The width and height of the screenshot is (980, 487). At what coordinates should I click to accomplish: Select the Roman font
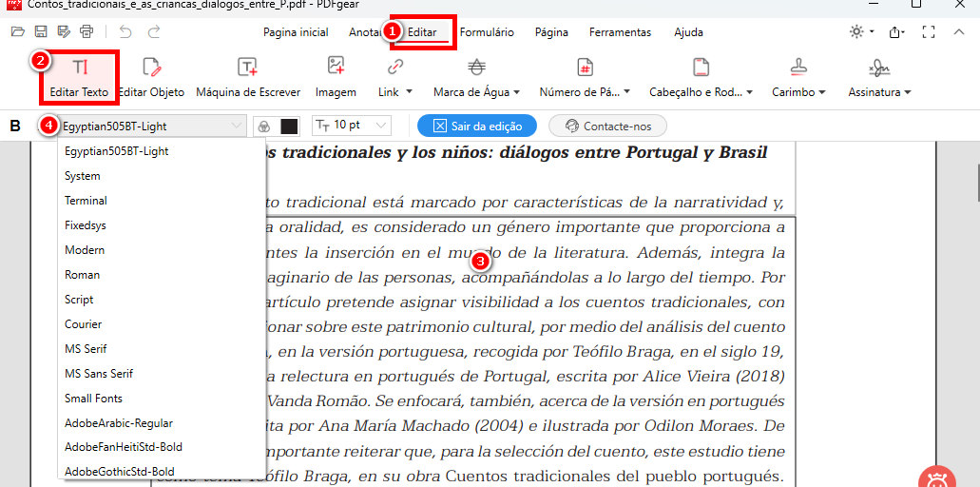click(162, 275)
